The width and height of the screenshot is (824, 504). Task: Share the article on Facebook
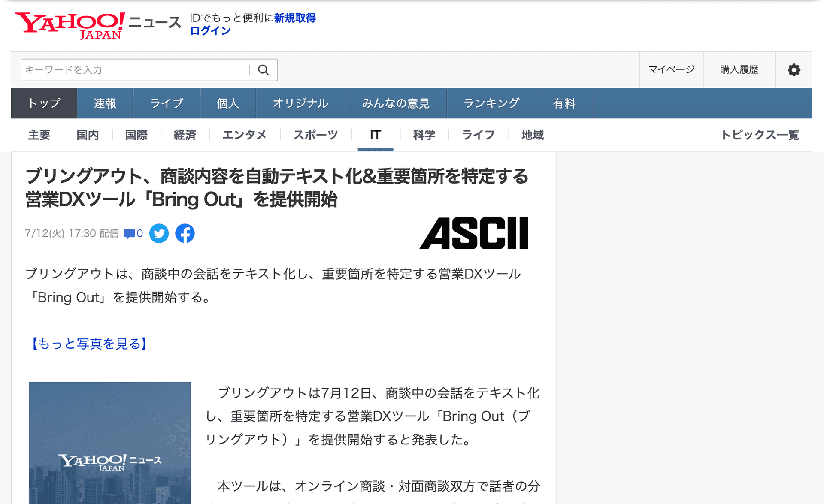coord(185,233)
